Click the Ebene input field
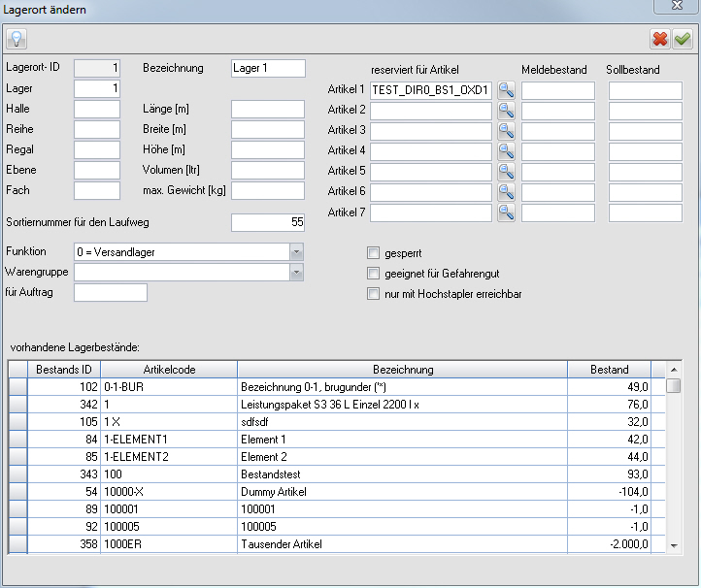This screenshot has width=701, height=588. 97,170
